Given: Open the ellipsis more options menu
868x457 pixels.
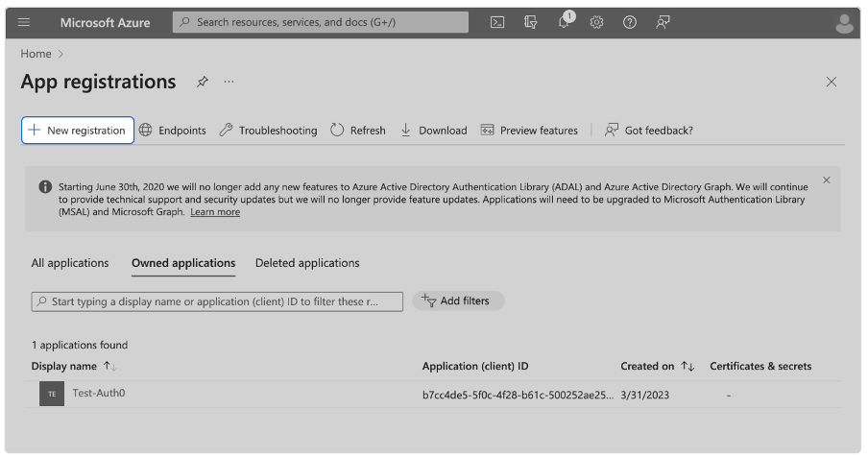Looking at the screenshot, I should [x=229, y=82].
